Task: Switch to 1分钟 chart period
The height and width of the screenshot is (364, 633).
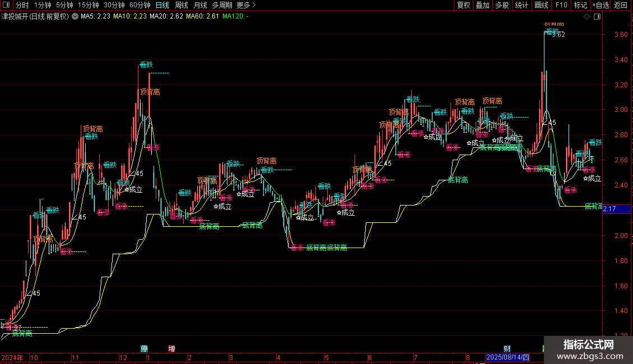Action: 43,5
